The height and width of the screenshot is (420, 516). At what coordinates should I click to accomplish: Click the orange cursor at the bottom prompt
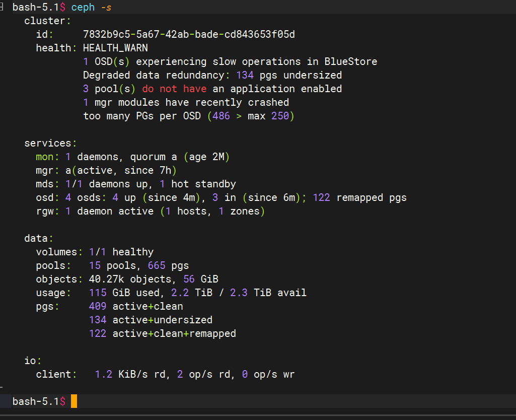[74, 401]
